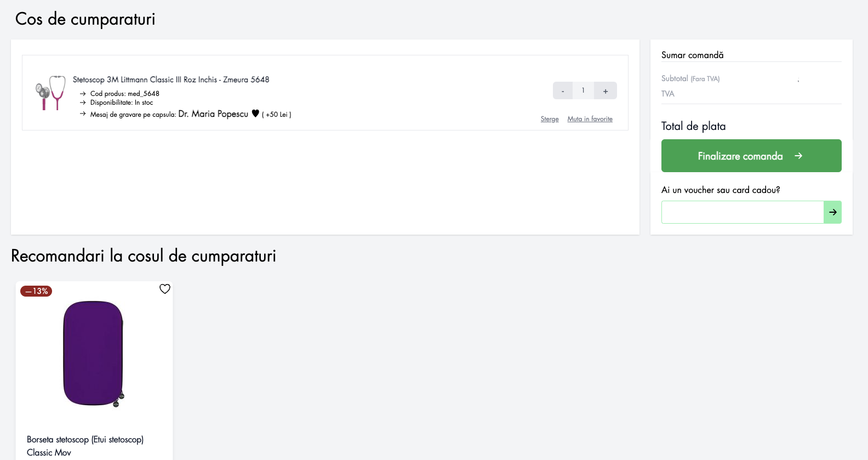Click the Muta in favorite link
The width and height of the screenshot is (868, 460).
[590, 119]
